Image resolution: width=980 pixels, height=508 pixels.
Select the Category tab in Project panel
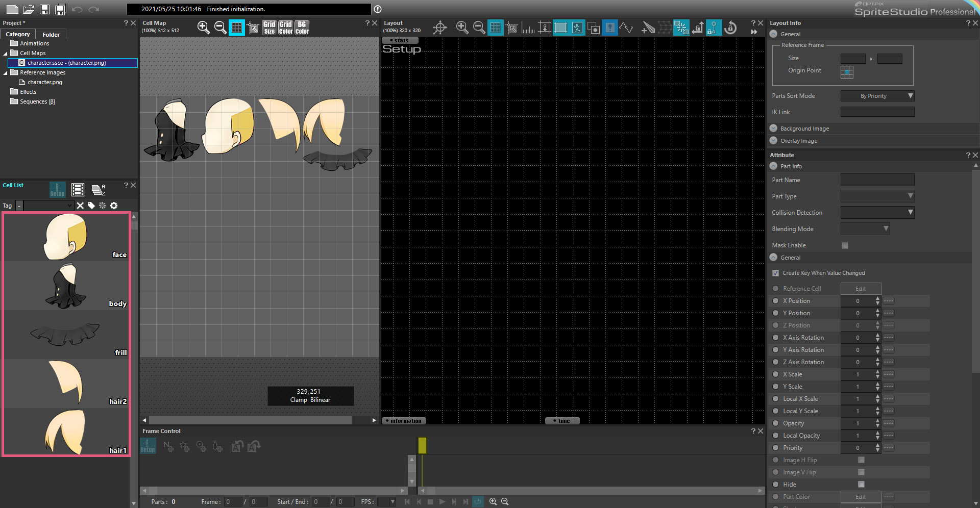pyautogui.click(x=18, y=34)
